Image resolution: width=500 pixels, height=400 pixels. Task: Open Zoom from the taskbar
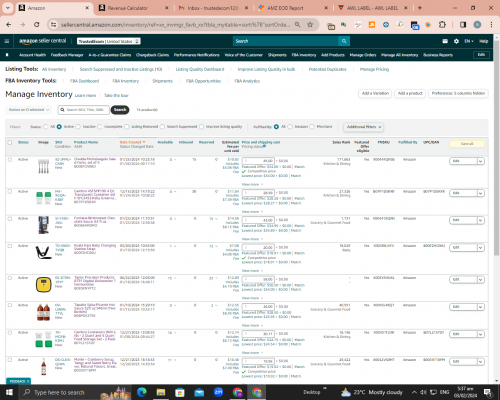tap(218, 392)
